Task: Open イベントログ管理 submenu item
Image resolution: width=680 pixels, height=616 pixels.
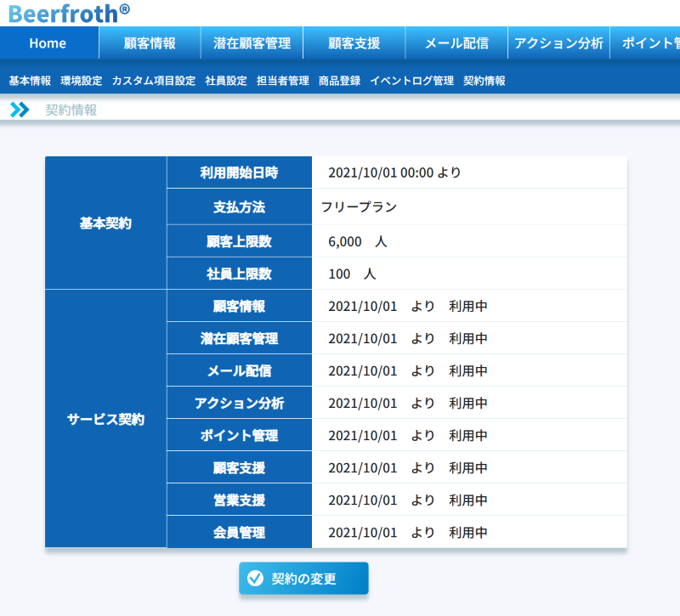Action: (412, 81)
